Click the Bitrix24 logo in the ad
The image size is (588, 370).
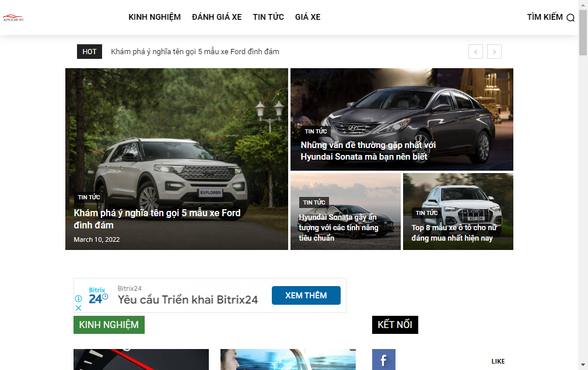[x=98, y=295]
